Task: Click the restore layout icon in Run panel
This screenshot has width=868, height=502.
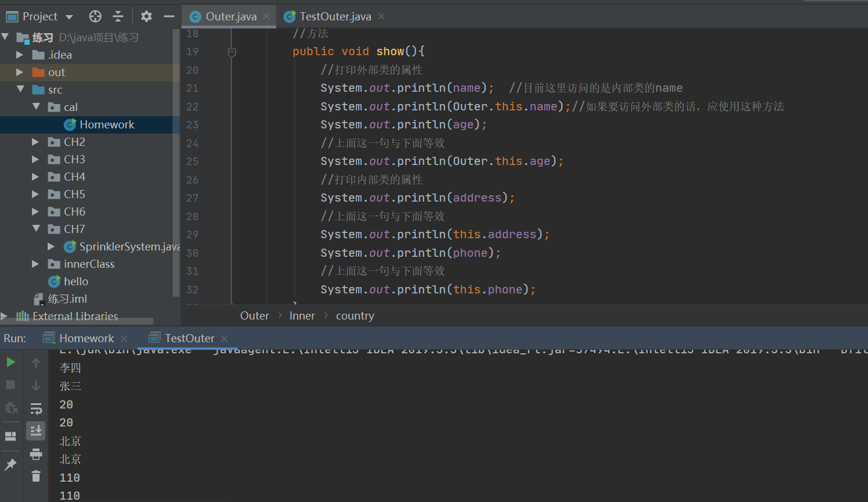Action: point(10,436)
